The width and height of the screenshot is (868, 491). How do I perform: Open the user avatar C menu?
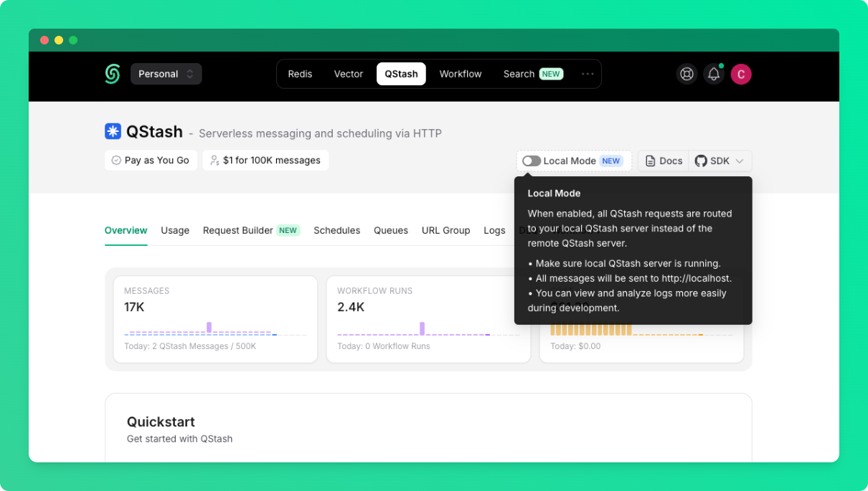[x=741, y=74]
